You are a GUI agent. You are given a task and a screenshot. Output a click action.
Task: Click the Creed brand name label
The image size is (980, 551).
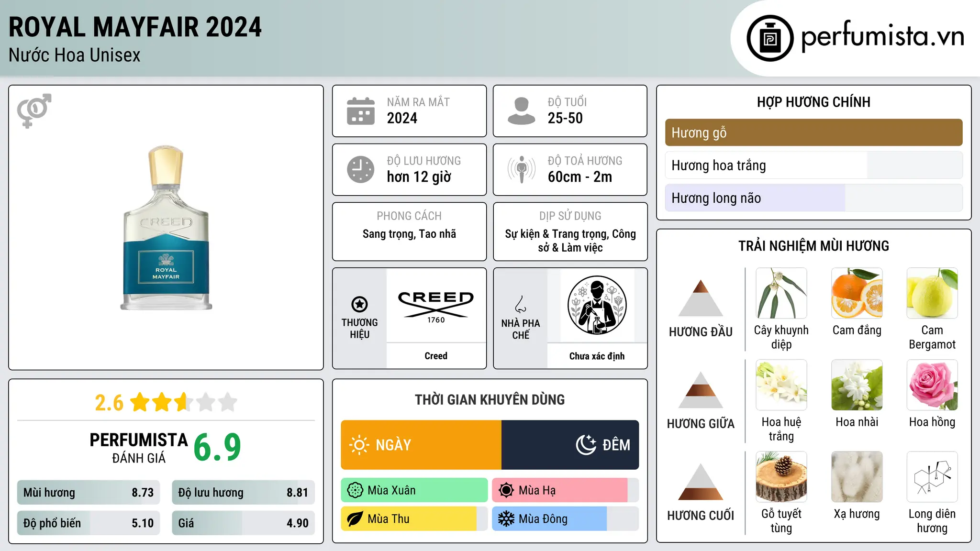point(436,356)
